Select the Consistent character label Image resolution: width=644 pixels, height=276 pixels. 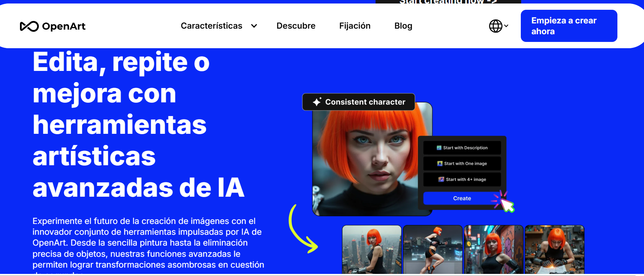tap(365, 102)
